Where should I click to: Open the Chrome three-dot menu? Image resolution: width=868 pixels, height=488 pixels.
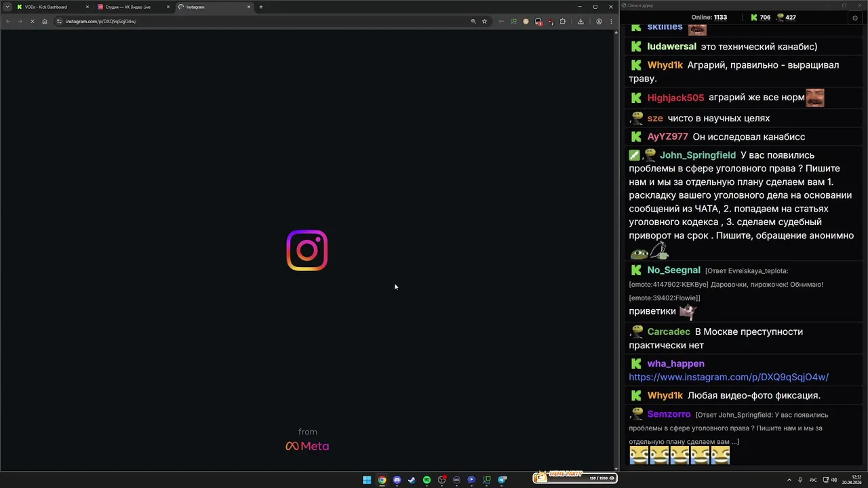pos(611,21)
